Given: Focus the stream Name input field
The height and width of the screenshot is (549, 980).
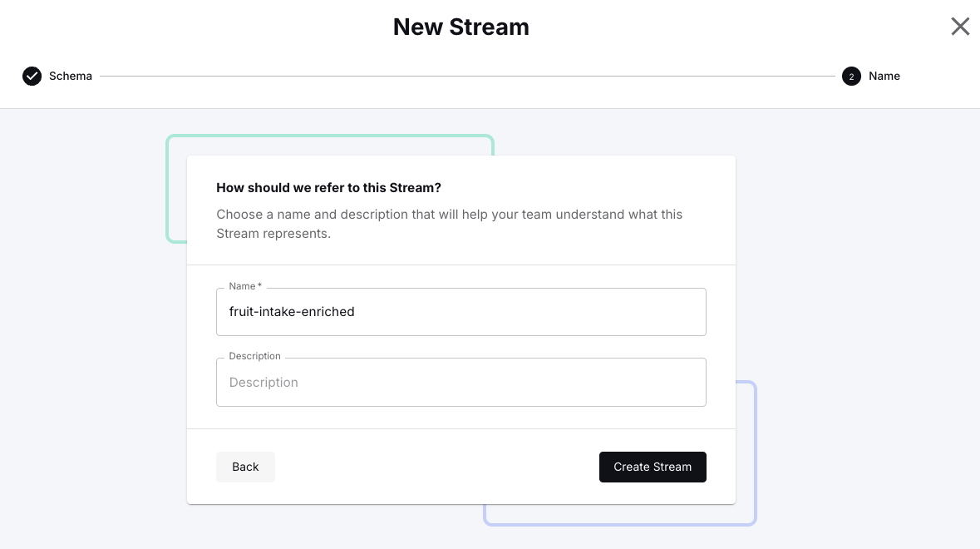Looking at the screenshot, I should (461, 311).
